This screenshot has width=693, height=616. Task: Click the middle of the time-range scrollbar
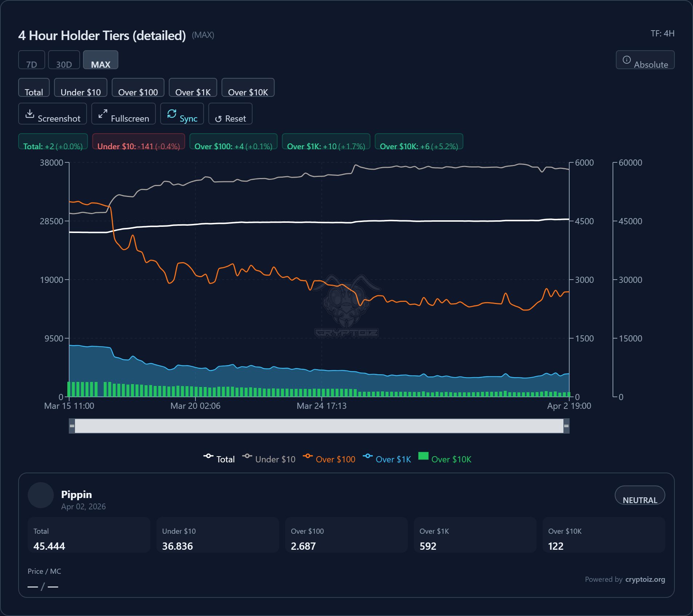point(319,426)
